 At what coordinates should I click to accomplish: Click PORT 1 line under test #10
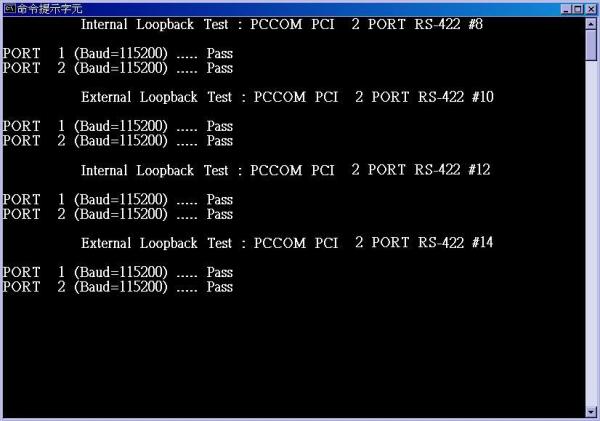coord(118,126)
